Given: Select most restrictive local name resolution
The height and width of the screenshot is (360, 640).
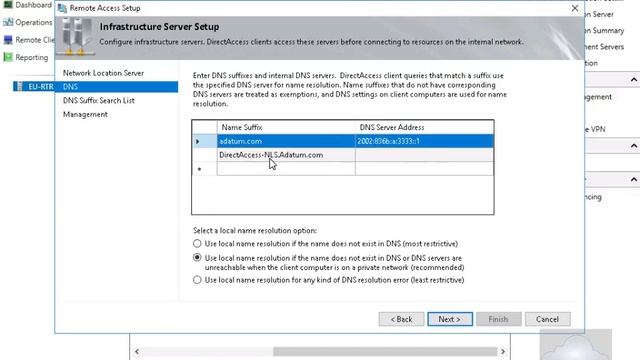Looking at the screenshot, I should tap(197, 244).
